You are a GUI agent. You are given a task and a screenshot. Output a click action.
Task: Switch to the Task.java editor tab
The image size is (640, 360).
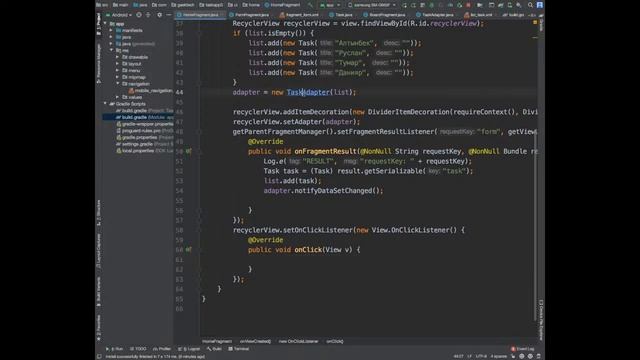(x=341, y=15)
